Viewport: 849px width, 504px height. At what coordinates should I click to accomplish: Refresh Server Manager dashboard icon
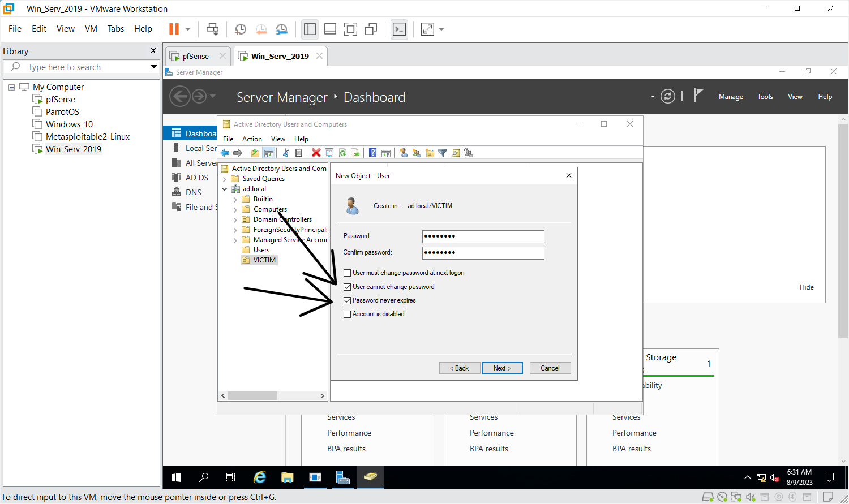click(668, 96)
